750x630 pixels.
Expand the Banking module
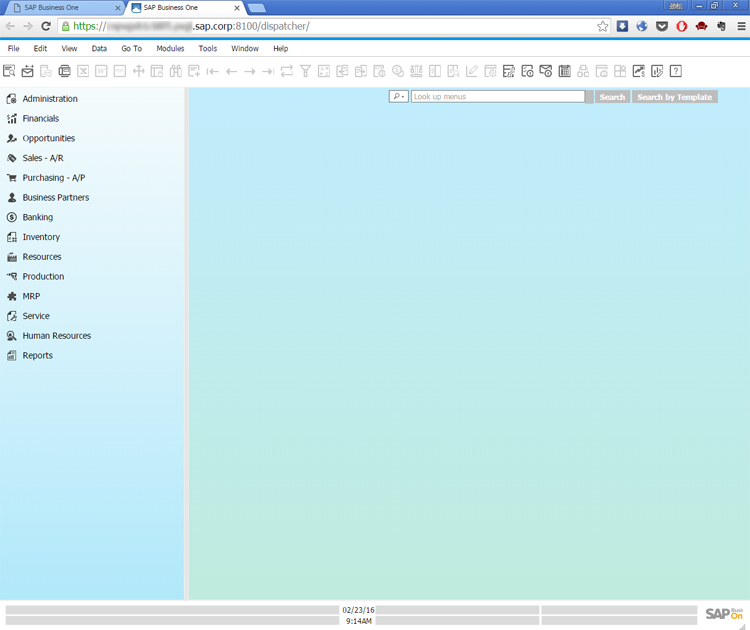(x=37, y=217)
